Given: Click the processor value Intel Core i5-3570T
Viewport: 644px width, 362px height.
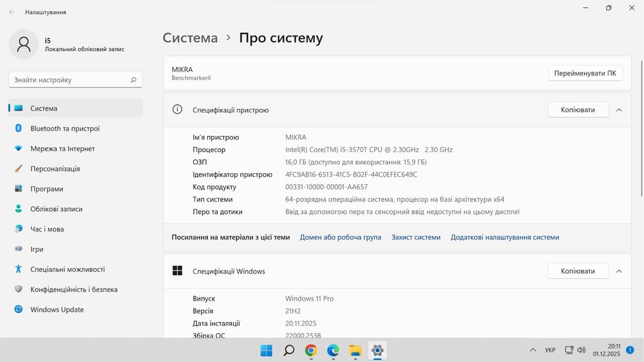Looking at the screenshot, I should click(369, 149).
